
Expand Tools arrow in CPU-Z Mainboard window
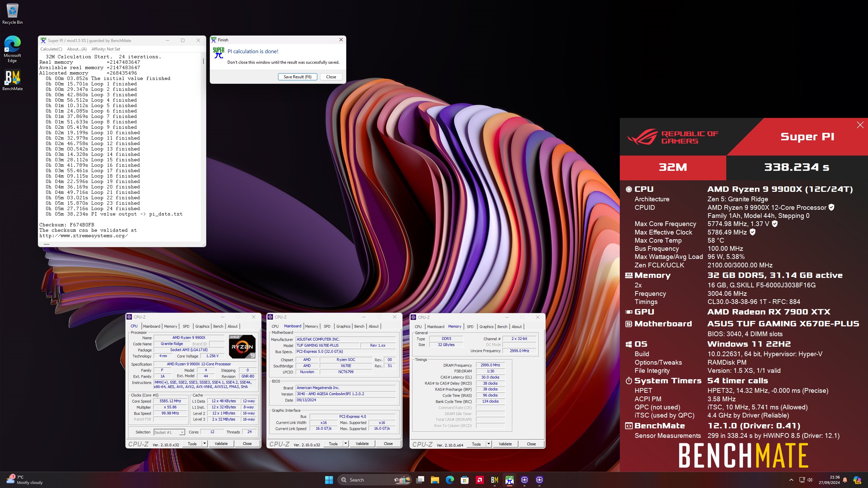(346, 444)
